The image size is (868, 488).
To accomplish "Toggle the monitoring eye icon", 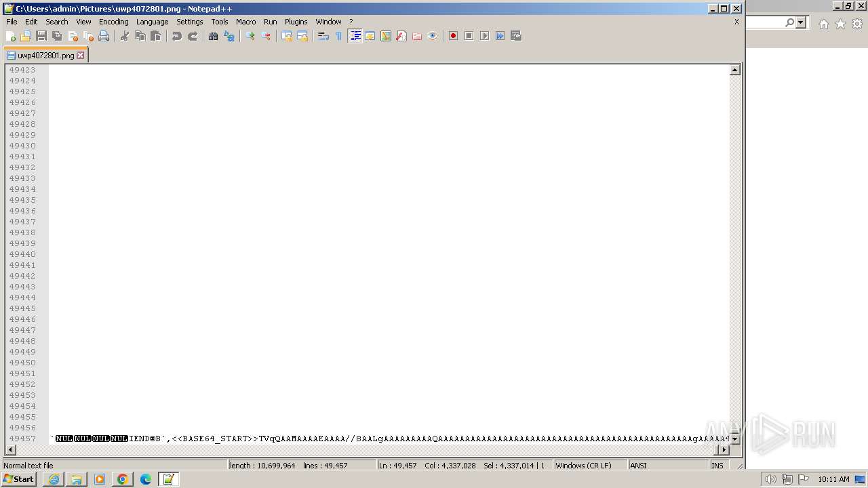I will tap(433, 36).
